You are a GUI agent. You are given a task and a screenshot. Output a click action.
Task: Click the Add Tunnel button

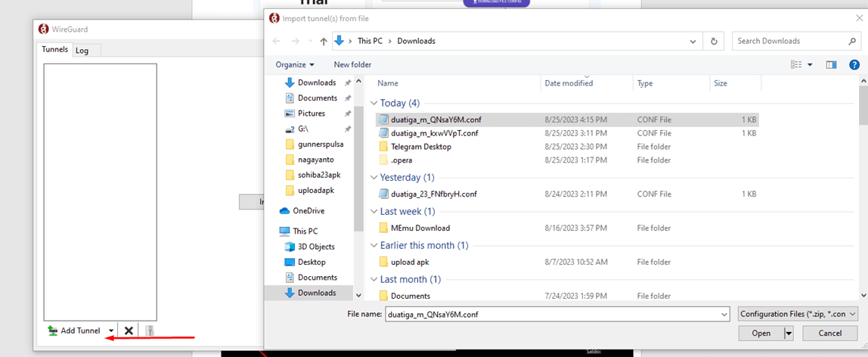74,331
